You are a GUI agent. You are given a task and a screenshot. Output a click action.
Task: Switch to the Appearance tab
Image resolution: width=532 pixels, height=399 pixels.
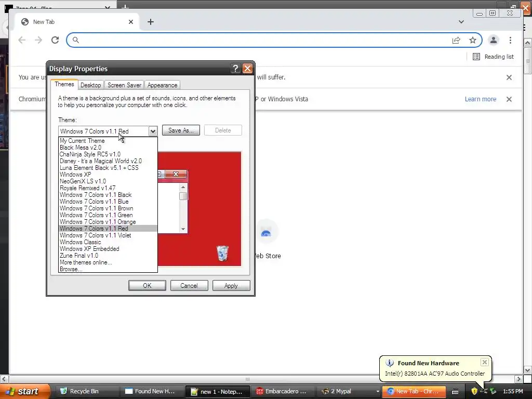point(162,85)
